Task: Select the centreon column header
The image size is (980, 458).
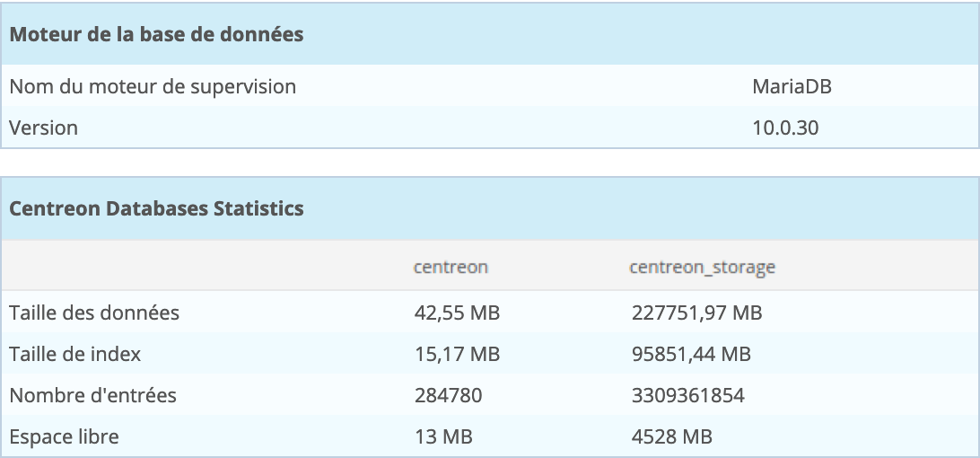Action: pos(451,268)
